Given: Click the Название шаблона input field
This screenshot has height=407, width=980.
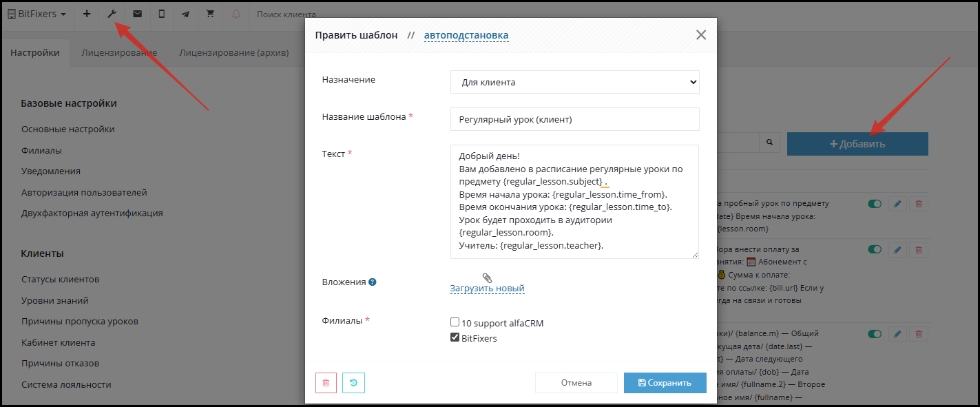Looking at the screenshot, I should 574,119.
